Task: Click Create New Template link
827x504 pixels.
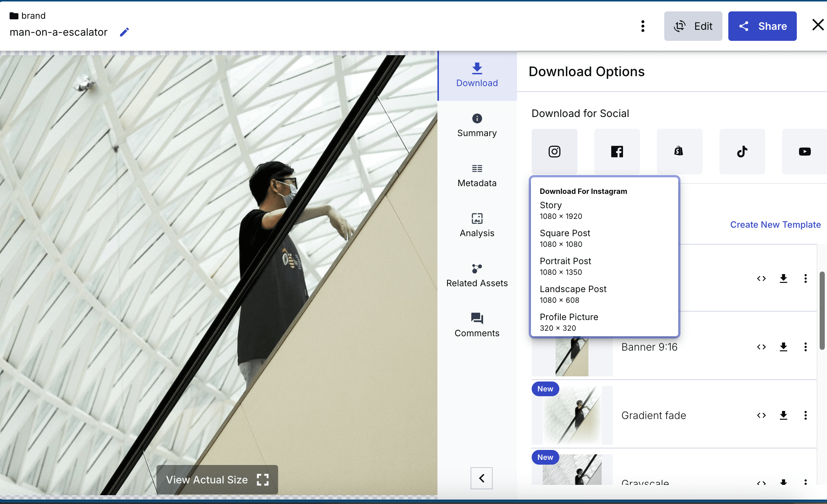Action: (775, 225)
